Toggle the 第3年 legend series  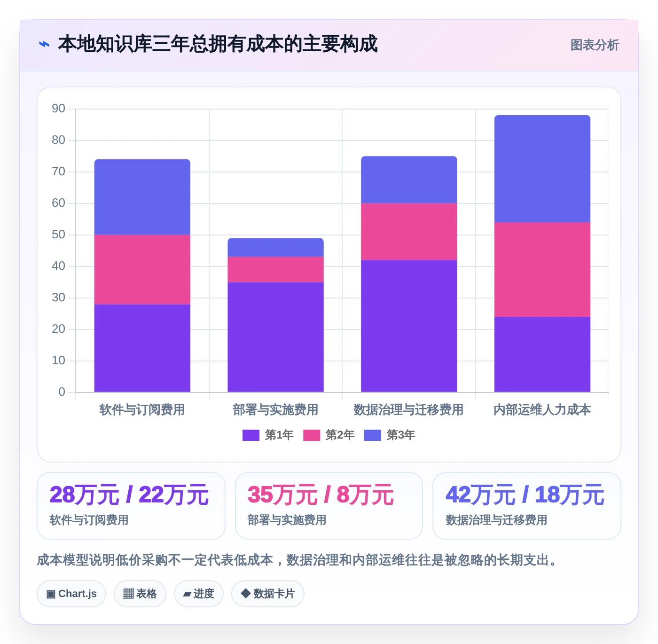390,435
